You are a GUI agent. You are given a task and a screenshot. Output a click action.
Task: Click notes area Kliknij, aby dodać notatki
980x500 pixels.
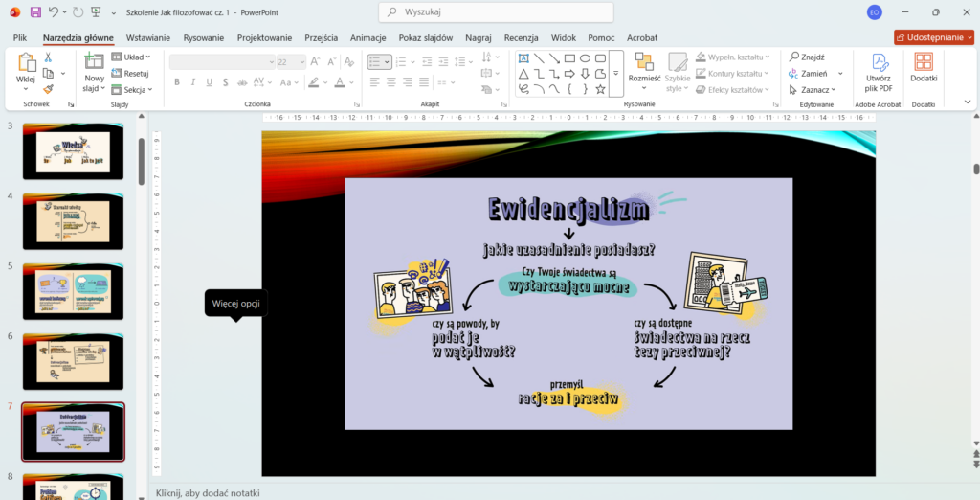pos(208,493)
